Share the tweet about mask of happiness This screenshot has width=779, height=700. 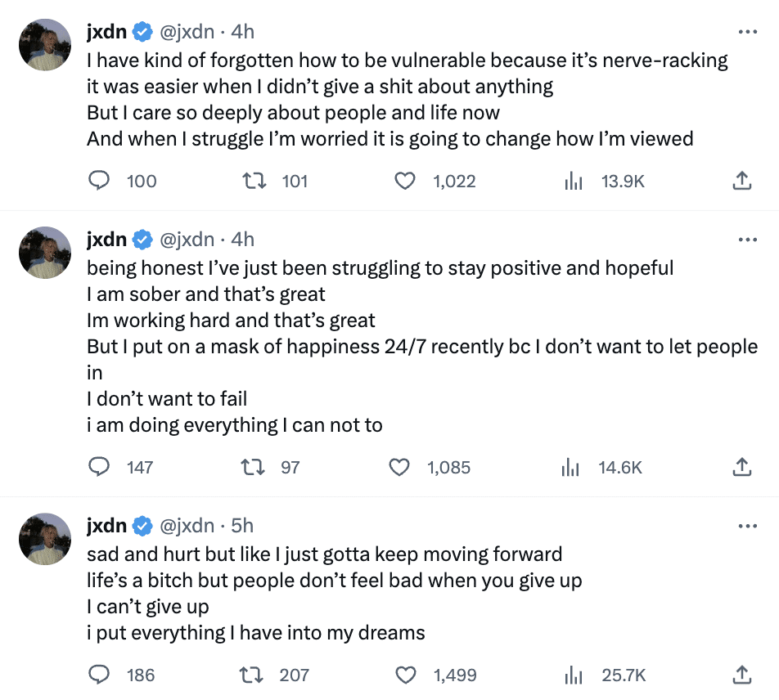[x=741, y=467]
